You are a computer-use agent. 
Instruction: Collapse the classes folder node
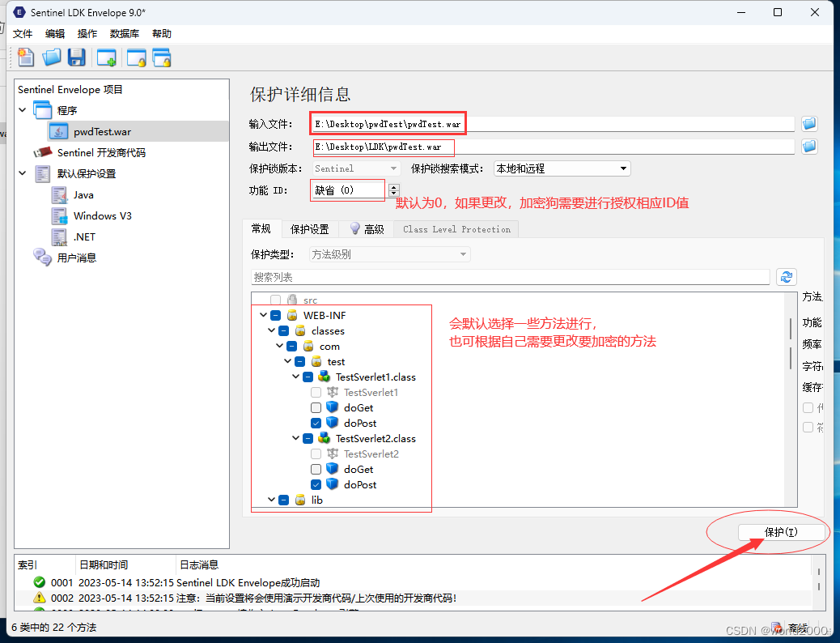pos(271,330)
